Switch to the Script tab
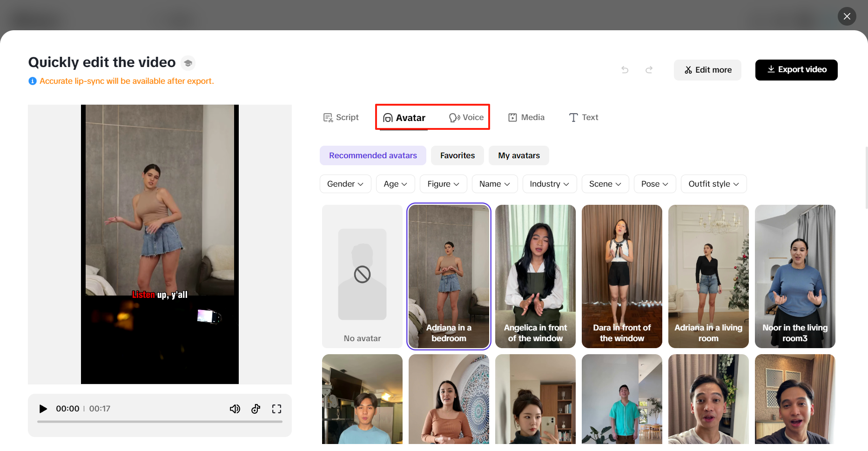This screenshot has height=451, width=868. [341, 117]
